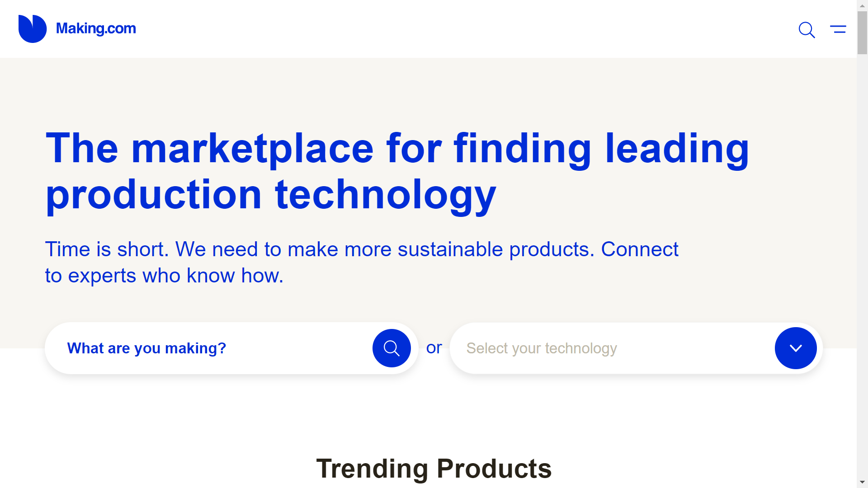Viewport: 868px width, 488px height.
Task: Open the Making.com wordmark home link
Action: point(96,28)
